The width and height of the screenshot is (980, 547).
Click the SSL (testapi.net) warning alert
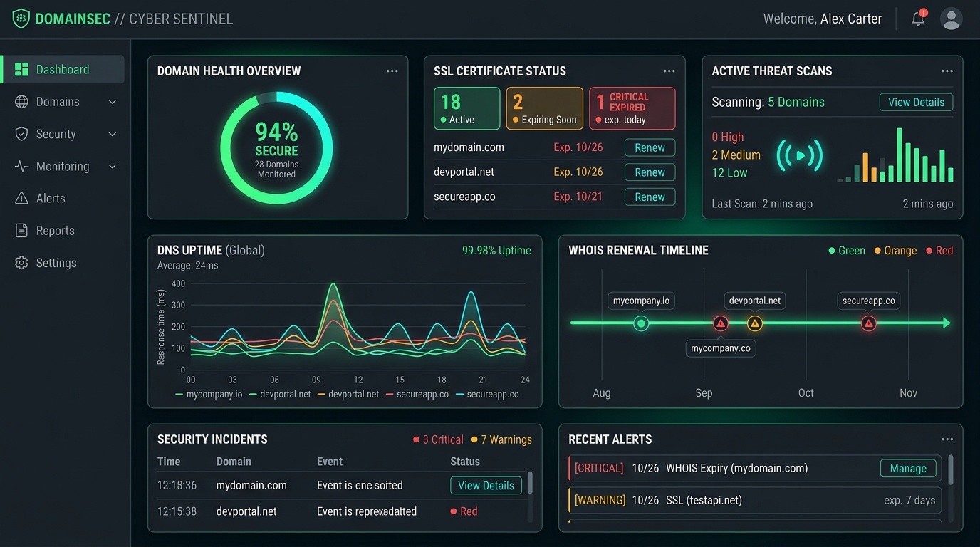click(x=755, y=500)
